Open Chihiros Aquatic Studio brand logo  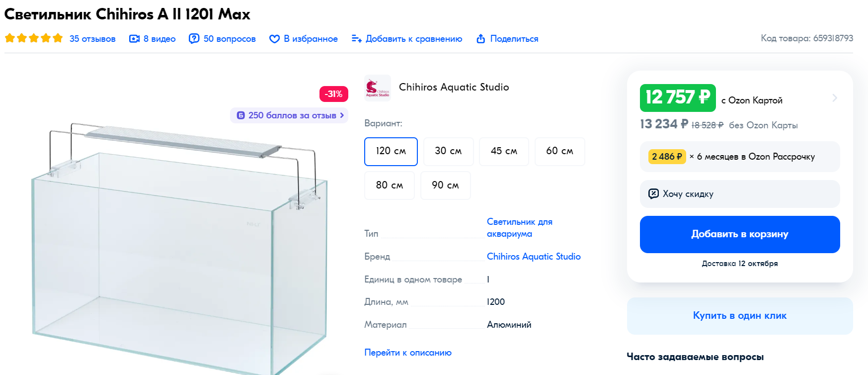(378, 88)
